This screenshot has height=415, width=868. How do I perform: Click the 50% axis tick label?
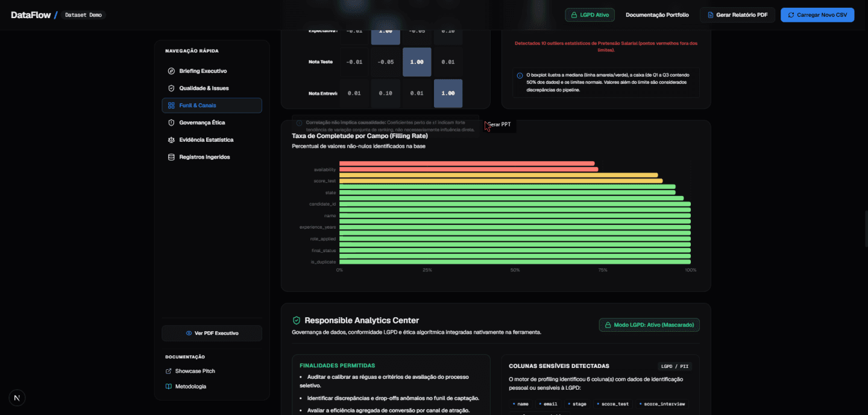point(515,270)
